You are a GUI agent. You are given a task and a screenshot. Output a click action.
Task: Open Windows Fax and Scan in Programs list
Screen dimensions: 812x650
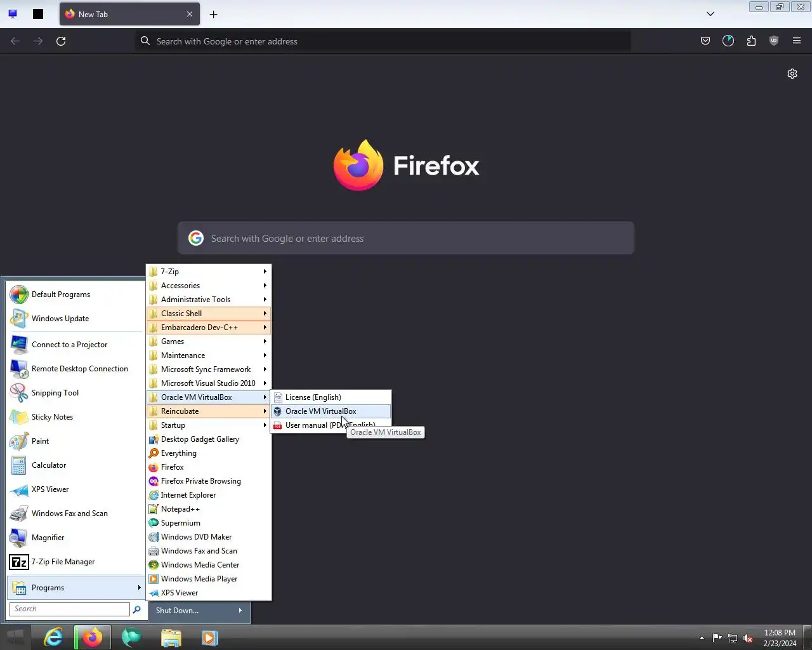click(209, 551)
